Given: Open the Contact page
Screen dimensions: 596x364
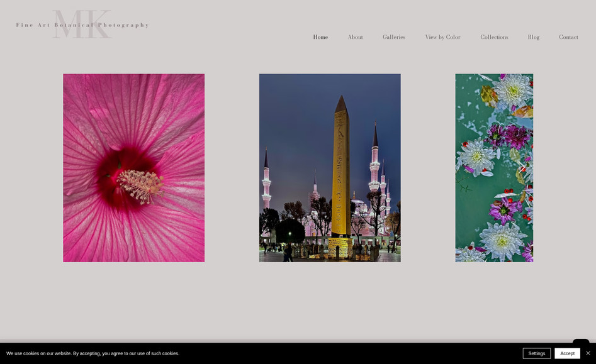Looking at the screenshot, I should point(568,37).
